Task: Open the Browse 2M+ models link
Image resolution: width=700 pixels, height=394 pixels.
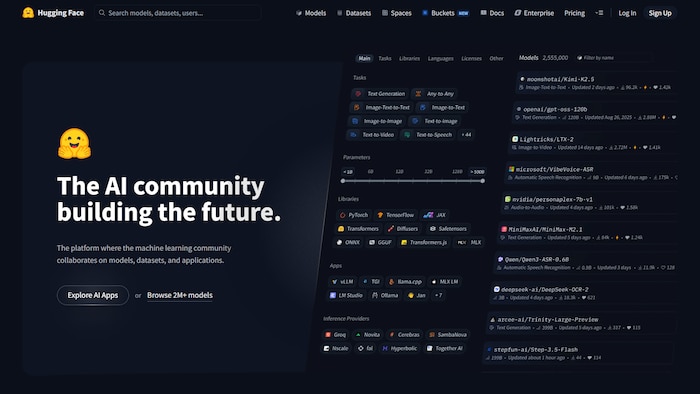Action: (x=180, y=295)
